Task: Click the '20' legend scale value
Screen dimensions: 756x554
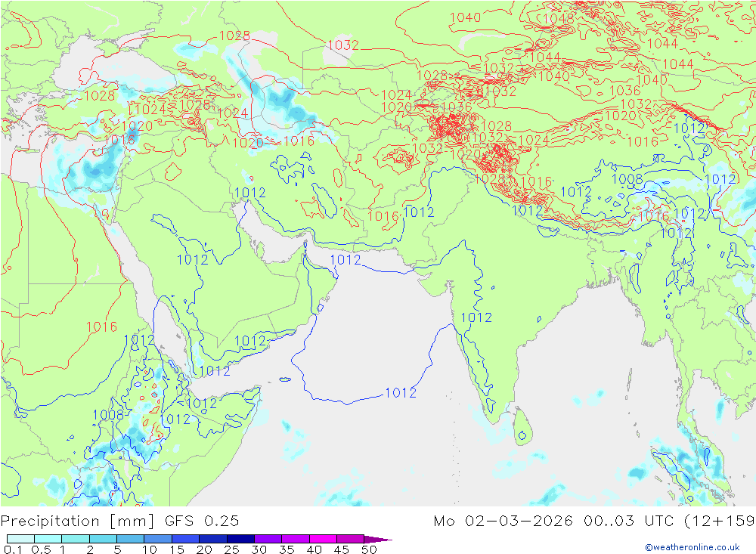Action: point(204,549)
